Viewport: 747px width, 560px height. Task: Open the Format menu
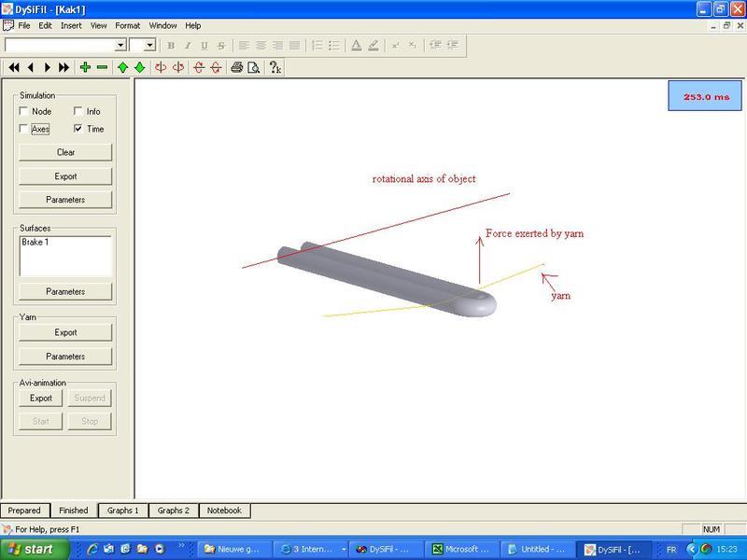pyautogui.click(x=128, y=26)
